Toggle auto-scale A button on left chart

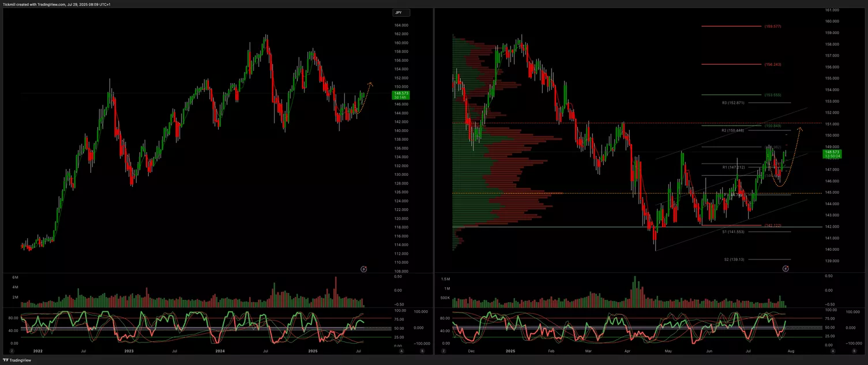(x=401, y=351)
